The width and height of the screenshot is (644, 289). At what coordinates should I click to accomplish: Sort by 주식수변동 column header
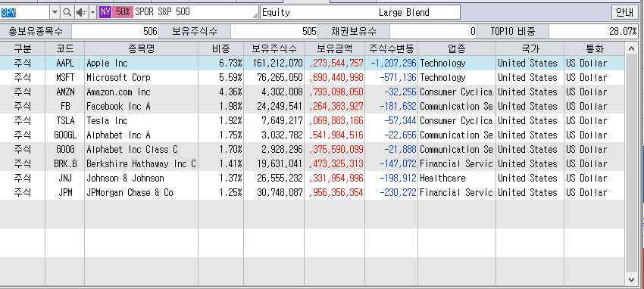coord(392,48)
